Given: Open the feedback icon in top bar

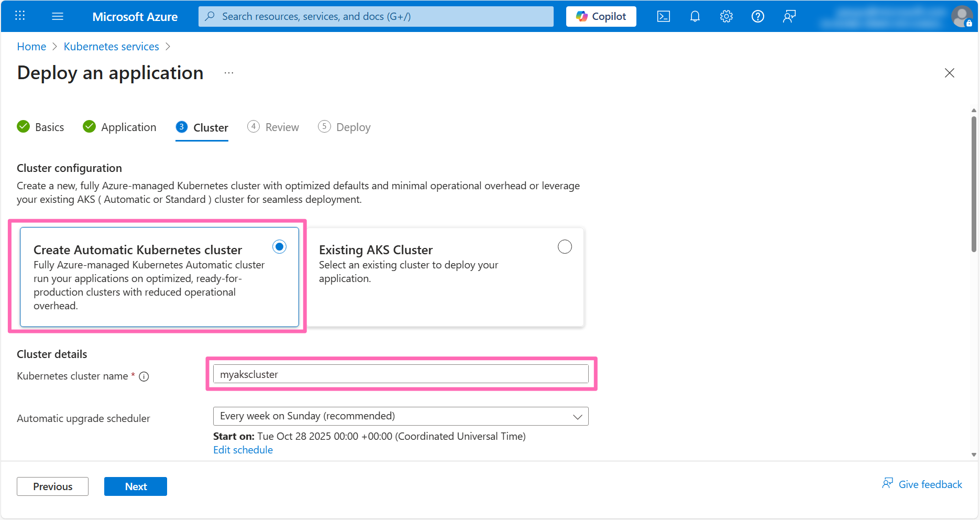Looking at the screenshot, I should (789, 16).
